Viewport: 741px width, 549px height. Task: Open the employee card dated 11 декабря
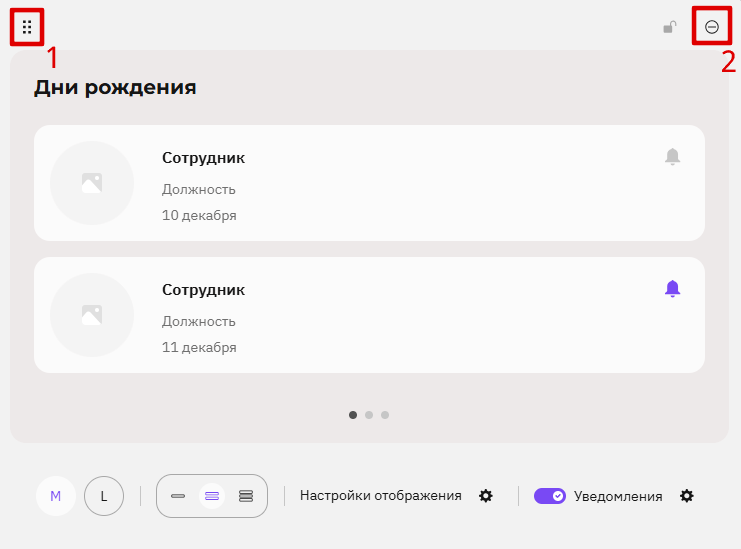pos(370,315)
